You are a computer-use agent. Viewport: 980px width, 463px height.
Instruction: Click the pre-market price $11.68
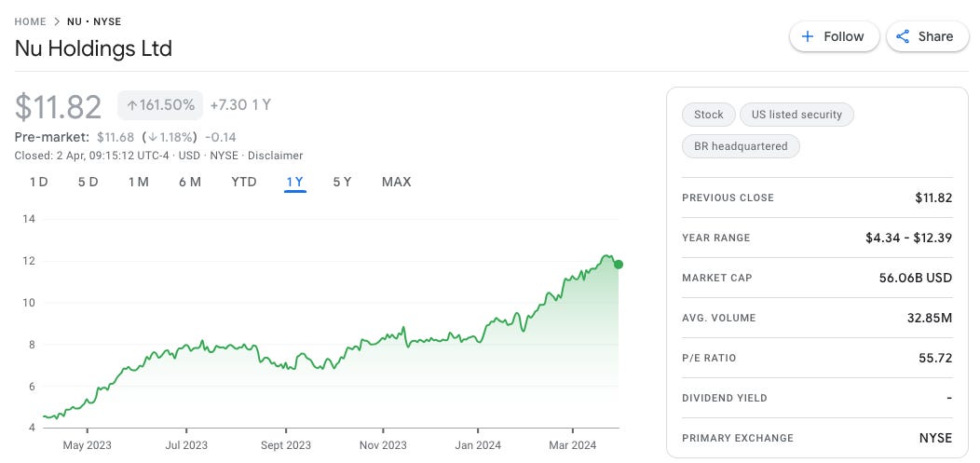tap(115, 137)
